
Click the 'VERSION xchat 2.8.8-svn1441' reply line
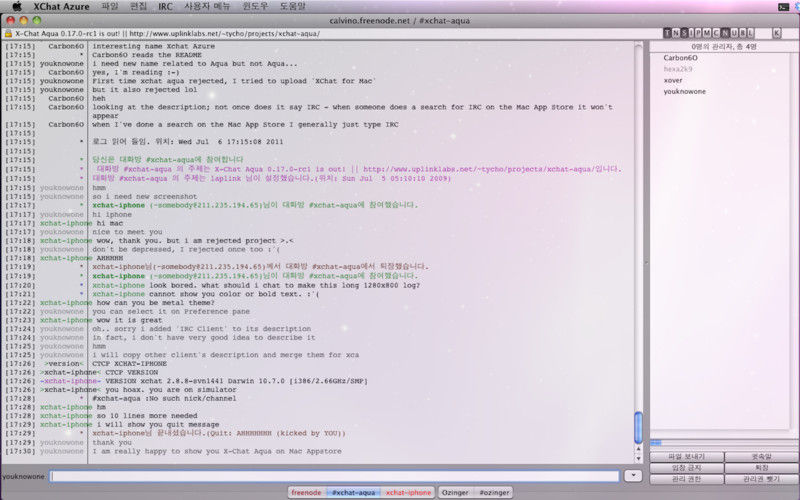236,381
